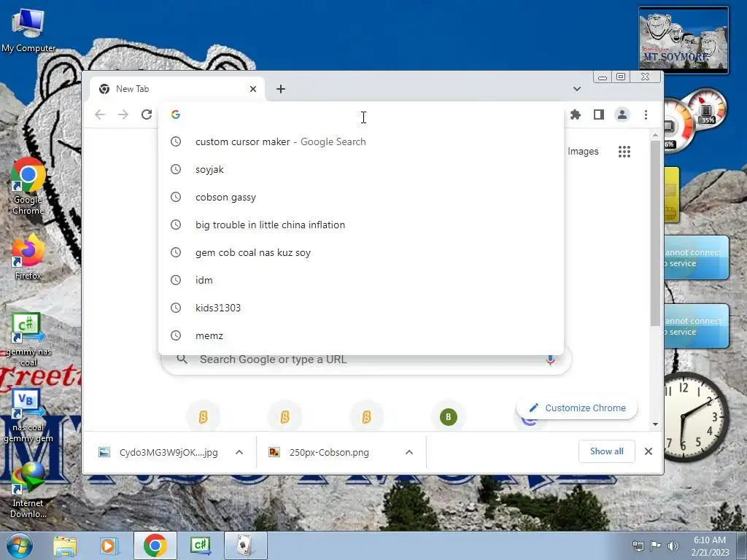Open My Computer desktop icon
Viewport: 747px width, 560px height.
[x=28, y=30]
